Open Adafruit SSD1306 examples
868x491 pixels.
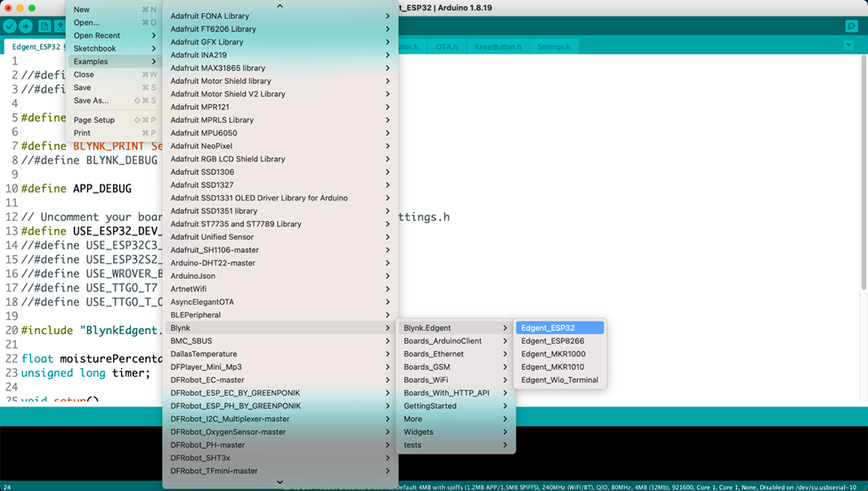(280, 172)
